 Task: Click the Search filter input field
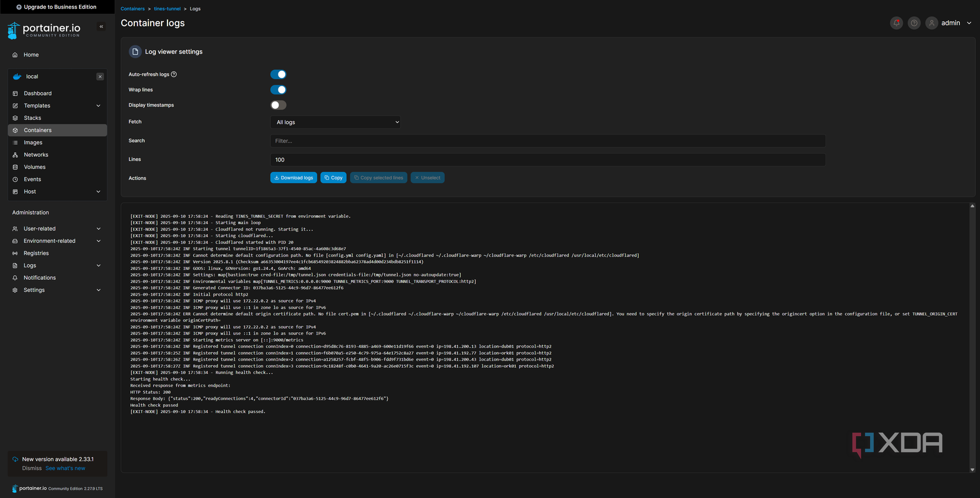pos(548,141)
